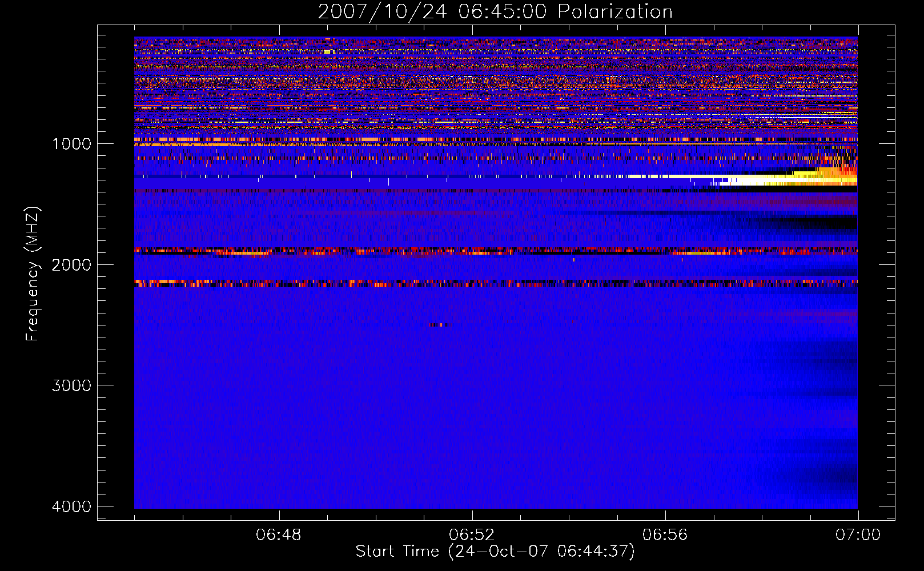Click the '2000' frequency axis label
Image resolution: width=924 pixels, height=571 pixels.
tap(71, 265)
